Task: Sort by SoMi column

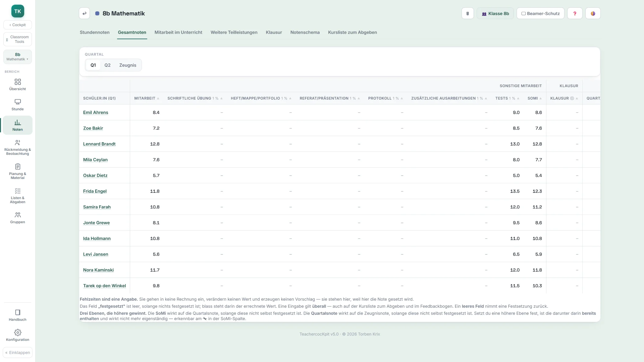Action: pos(535,98)
